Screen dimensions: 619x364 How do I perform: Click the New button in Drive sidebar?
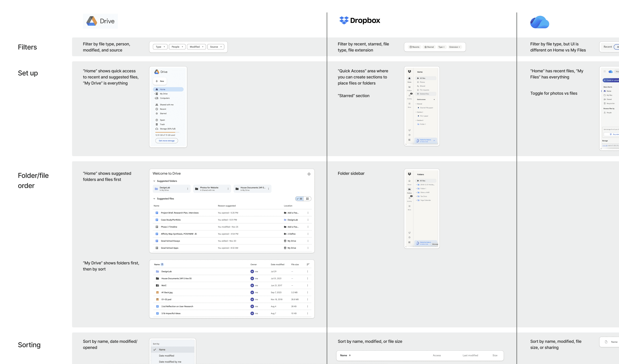click(x=160, y=81)
